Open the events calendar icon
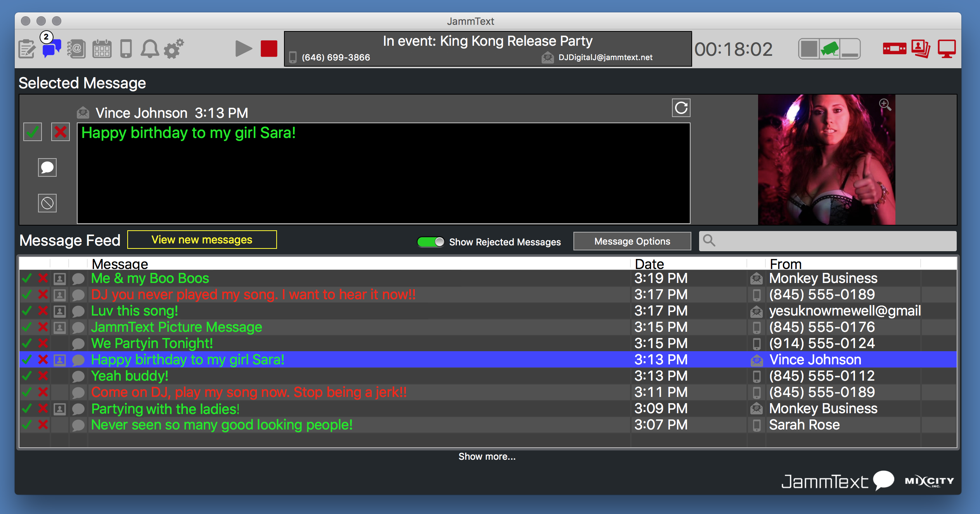 [102, 49]
